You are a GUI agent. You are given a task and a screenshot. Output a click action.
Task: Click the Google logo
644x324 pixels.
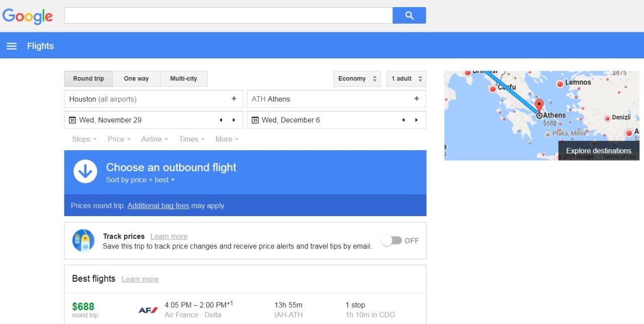[28, 16]
